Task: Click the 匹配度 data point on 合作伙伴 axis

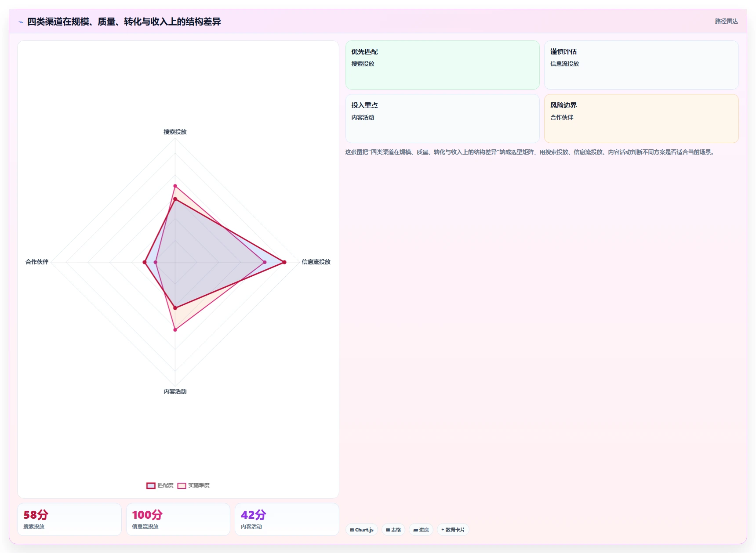Action: click(145, 262)
